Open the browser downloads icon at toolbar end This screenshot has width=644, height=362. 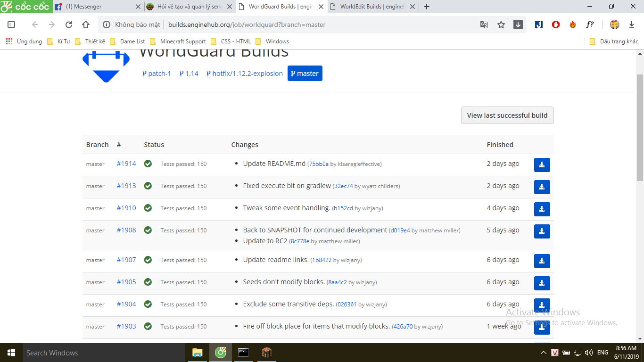(x=632, y=25)
